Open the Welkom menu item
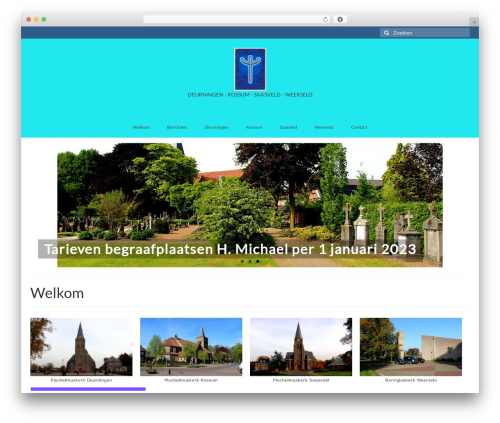The image size is (500, 423). tap(141, 127)
